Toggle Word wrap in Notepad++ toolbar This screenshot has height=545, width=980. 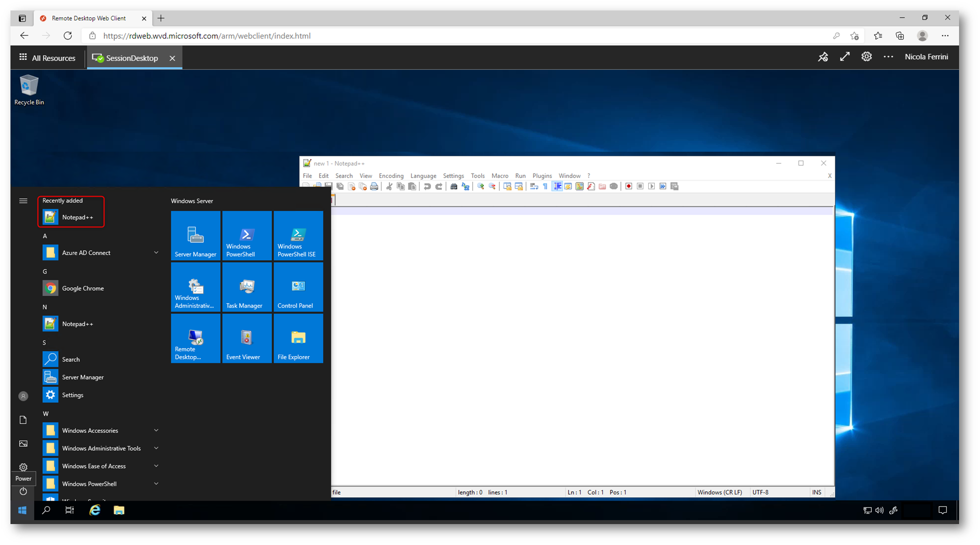pos(534,186)
